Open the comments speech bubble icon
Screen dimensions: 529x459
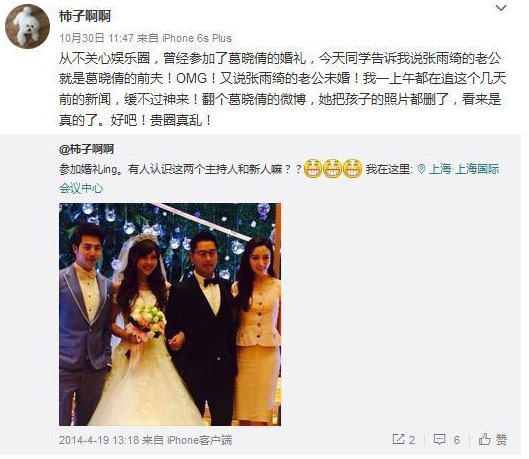pos(439,439)
